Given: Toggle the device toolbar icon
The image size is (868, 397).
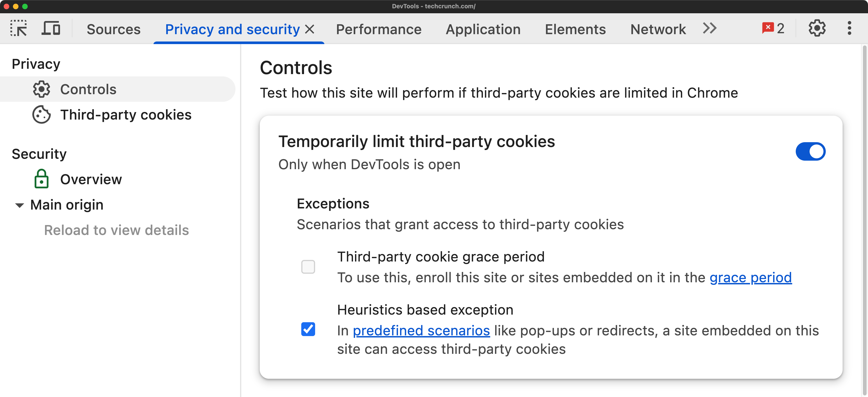Looking at the screenshot, I should (x=51, y=29).
